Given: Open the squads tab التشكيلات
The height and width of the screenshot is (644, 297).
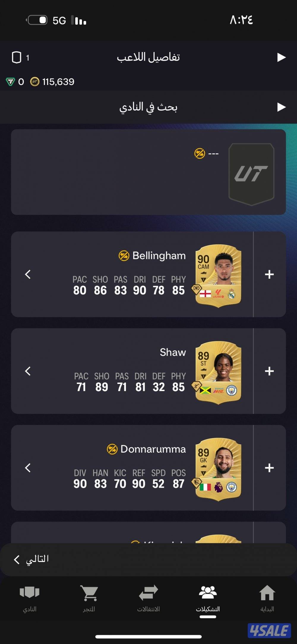Looking at the screenshot, I should coord(208,598).
